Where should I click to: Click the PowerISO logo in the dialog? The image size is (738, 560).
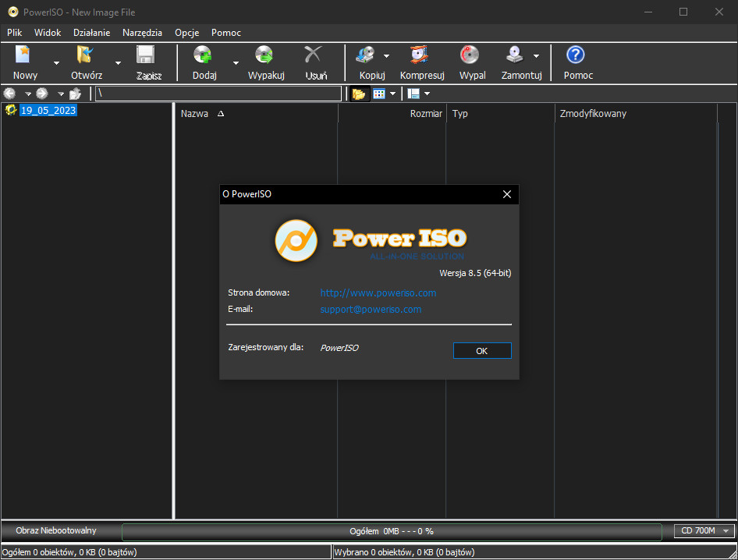tap(371, 240)
